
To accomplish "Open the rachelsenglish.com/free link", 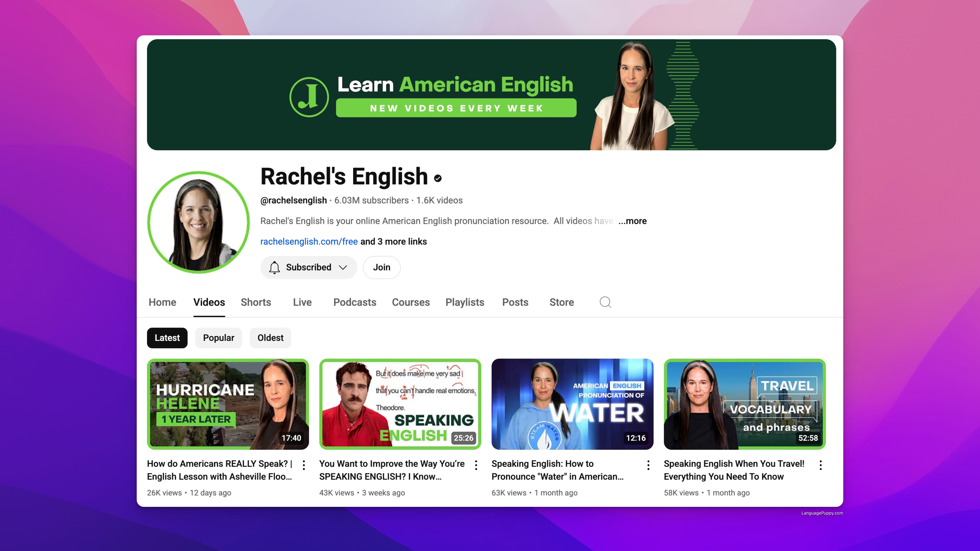I will click(309, 241).
